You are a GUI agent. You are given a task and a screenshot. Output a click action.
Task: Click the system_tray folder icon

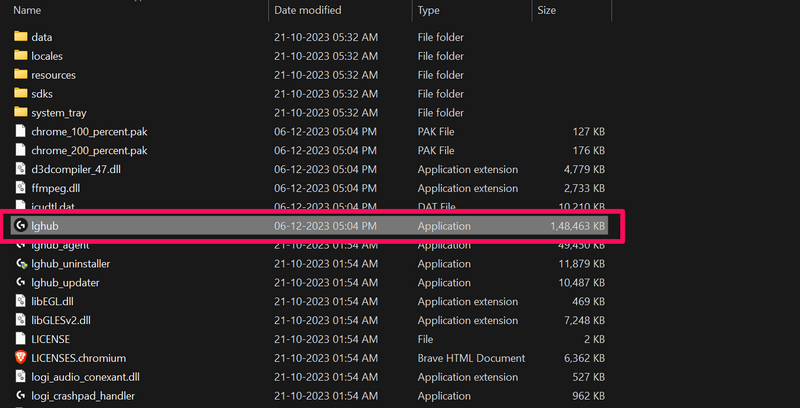[20, 113]
